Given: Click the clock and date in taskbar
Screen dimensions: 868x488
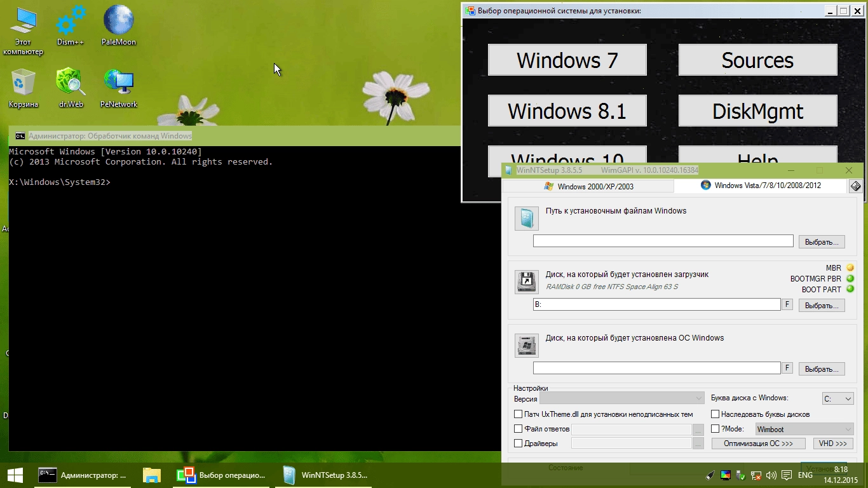Looking at the screenshot, I should click(x=841, y=475).
